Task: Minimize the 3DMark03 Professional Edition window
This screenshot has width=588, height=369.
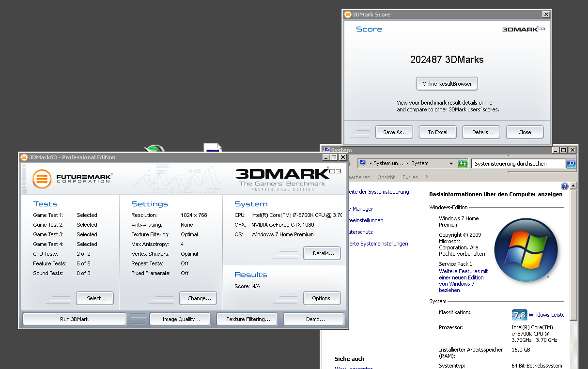Action: [326, 157]
